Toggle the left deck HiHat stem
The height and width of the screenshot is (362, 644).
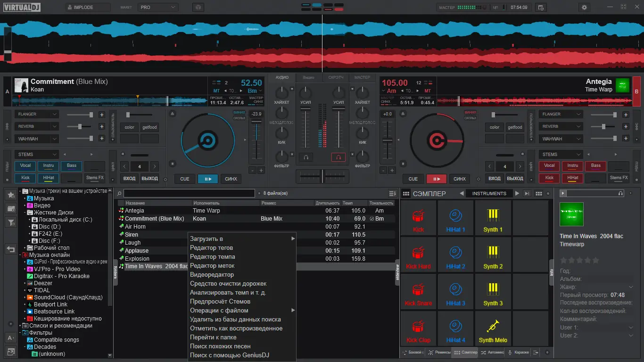pyautogui.click(x=48, y=178)
